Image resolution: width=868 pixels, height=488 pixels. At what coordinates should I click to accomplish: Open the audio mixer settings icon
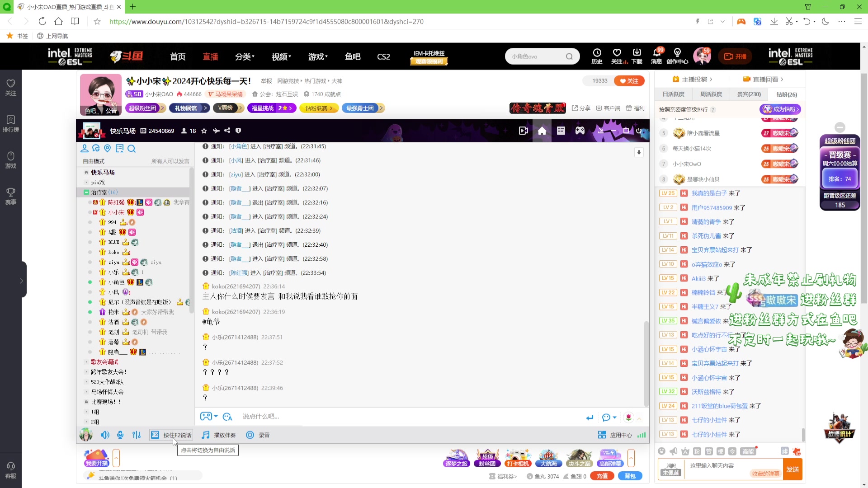(x=137, y=435)
